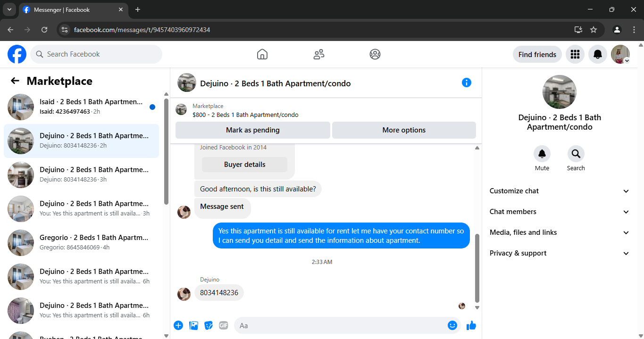Click the large listing thumbnail in right panel
This screenshot has width=644, height=339.
click(560, 92)
